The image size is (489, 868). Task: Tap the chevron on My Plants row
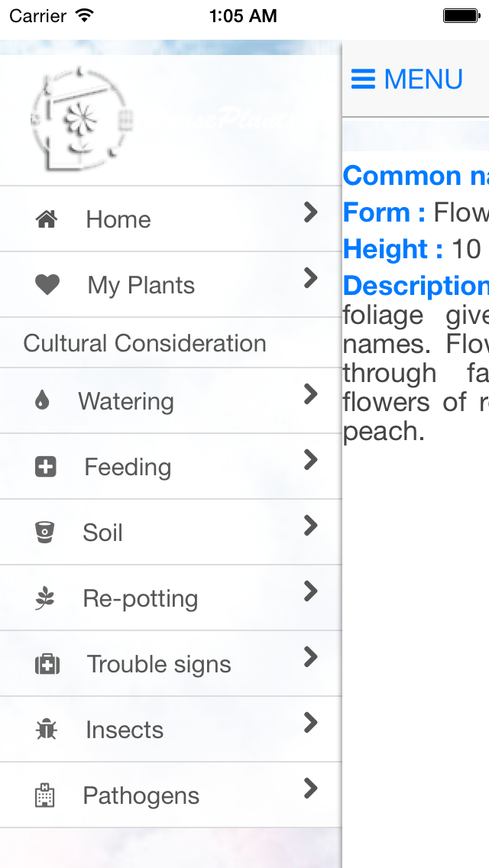tap(310, 278)
